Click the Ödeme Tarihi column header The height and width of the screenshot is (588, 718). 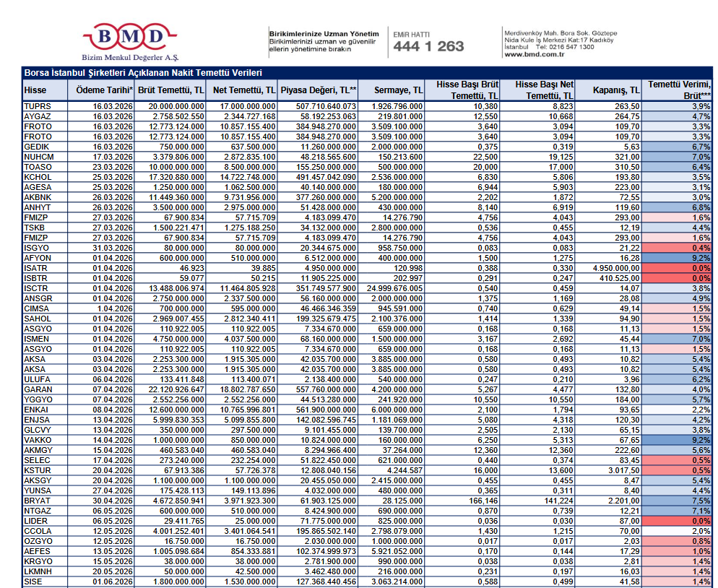(x=104, y=90)
